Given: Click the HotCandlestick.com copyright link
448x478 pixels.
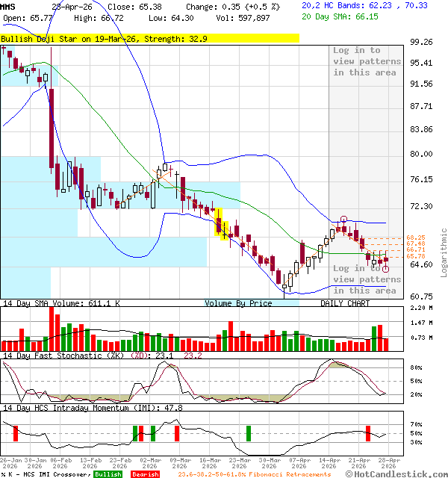Looking at the screenshot, I should click(397, 474).
